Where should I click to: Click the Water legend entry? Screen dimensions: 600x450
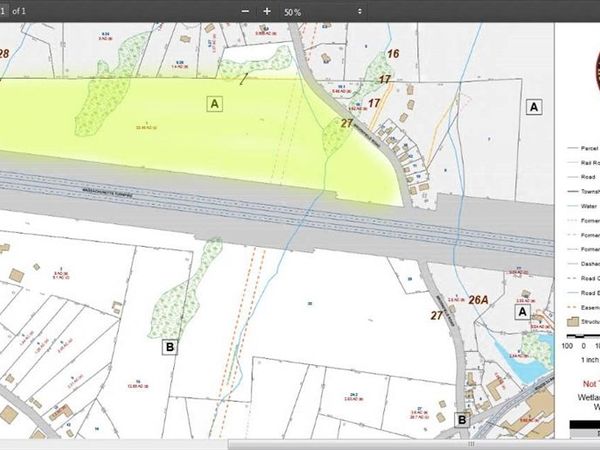pos(582,206)
